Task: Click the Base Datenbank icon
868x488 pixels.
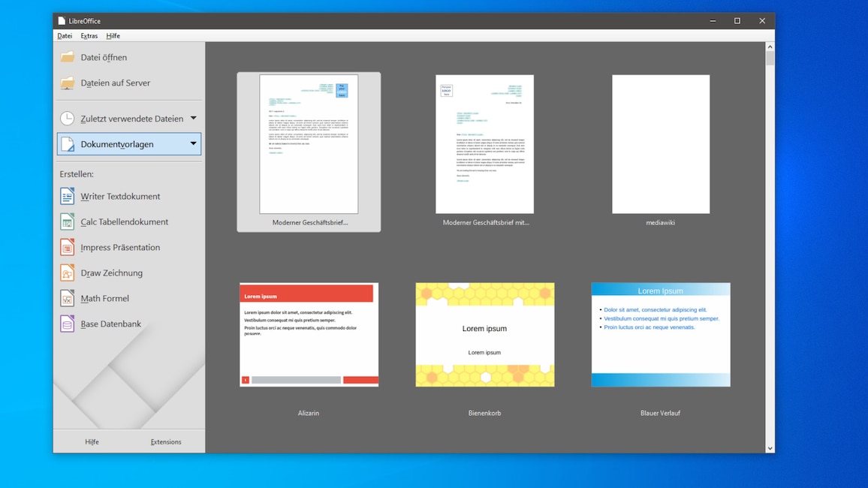Action: click(x=67, y=324)
